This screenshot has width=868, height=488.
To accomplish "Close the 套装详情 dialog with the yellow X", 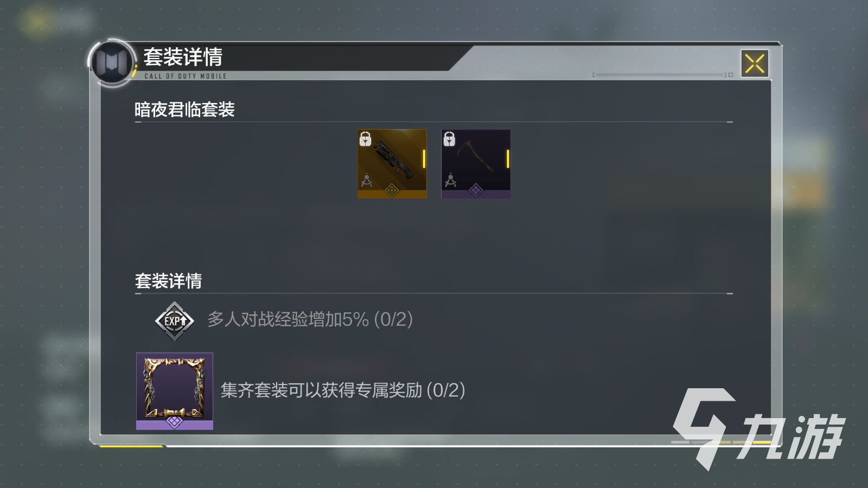I will click(x=755, y=63).
